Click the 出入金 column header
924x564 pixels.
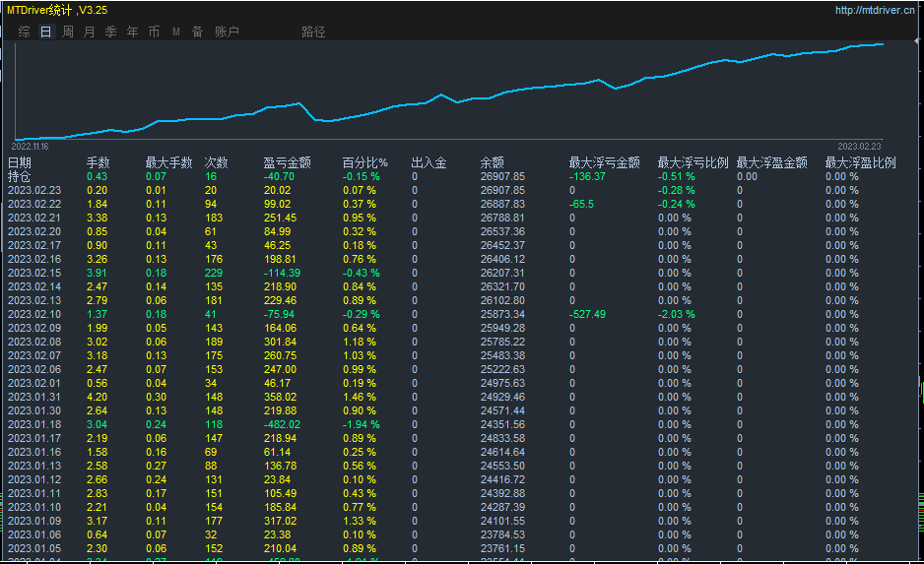coord(429,163)
